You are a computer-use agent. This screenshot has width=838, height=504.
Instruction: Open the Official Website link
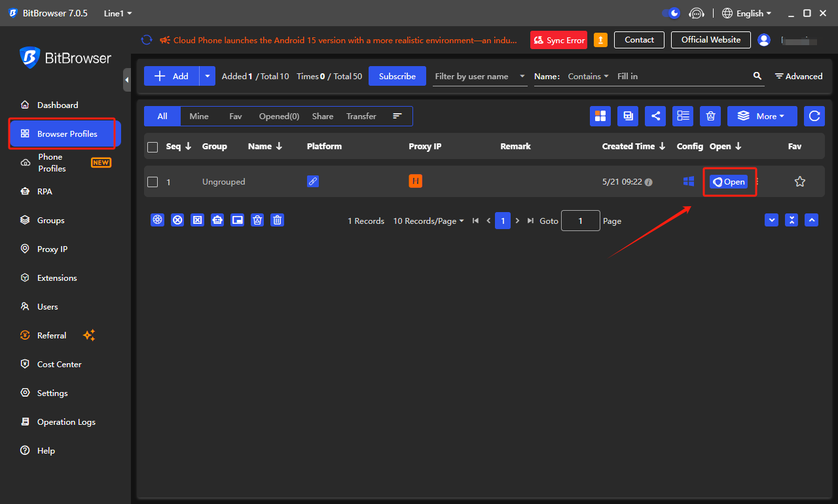point(711,40)
